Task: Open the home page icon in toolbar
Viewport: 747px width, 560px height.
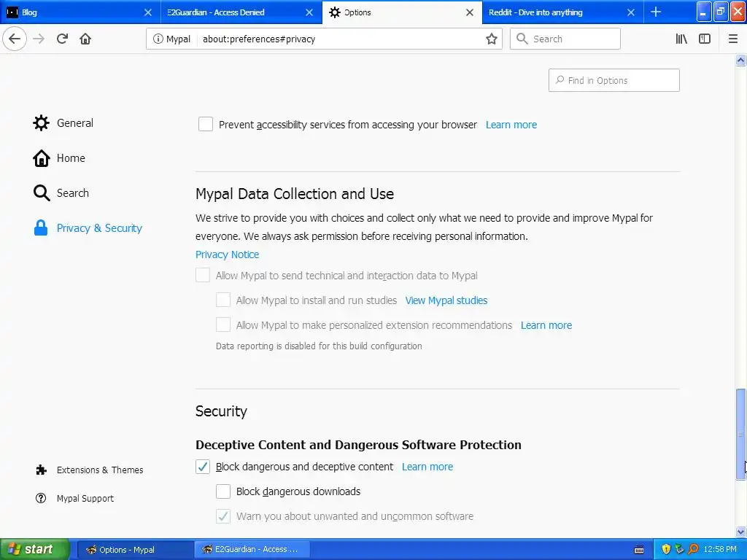Action: 85,39
